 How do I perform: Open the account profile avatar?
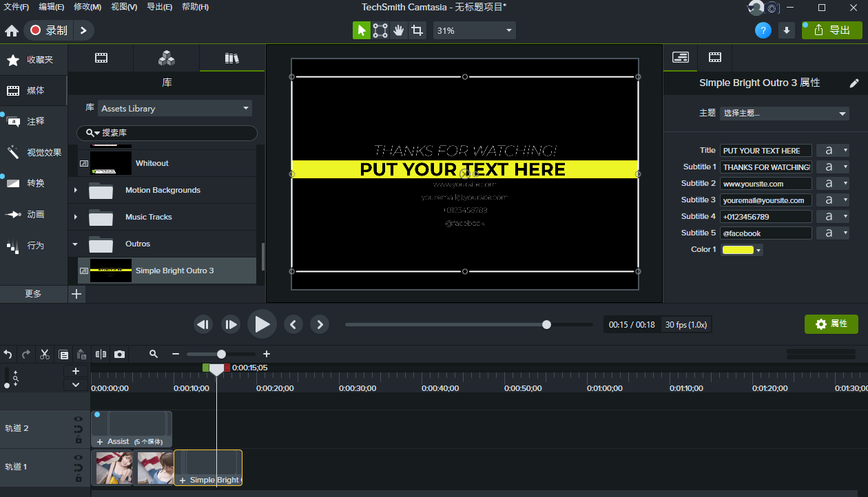point(756,8)
